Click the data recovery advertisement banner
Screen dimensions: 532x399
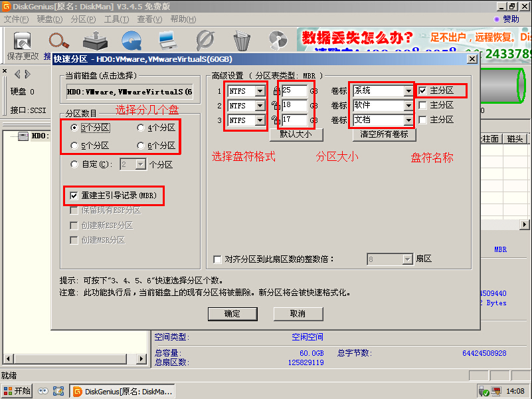pyautogui.click(x=414, y=40)
